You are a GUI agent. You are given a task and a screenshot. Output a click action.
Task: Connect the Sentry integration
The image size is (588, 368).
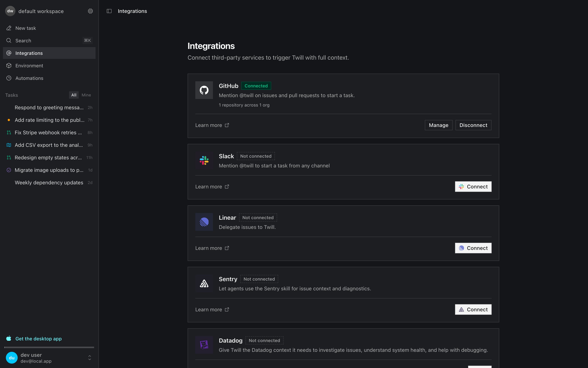coord(473,310)
